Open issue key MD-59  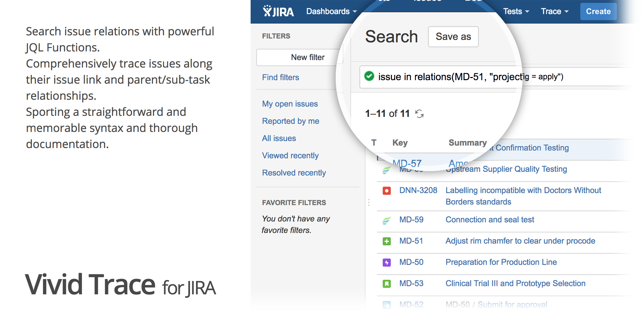point(411,220)
